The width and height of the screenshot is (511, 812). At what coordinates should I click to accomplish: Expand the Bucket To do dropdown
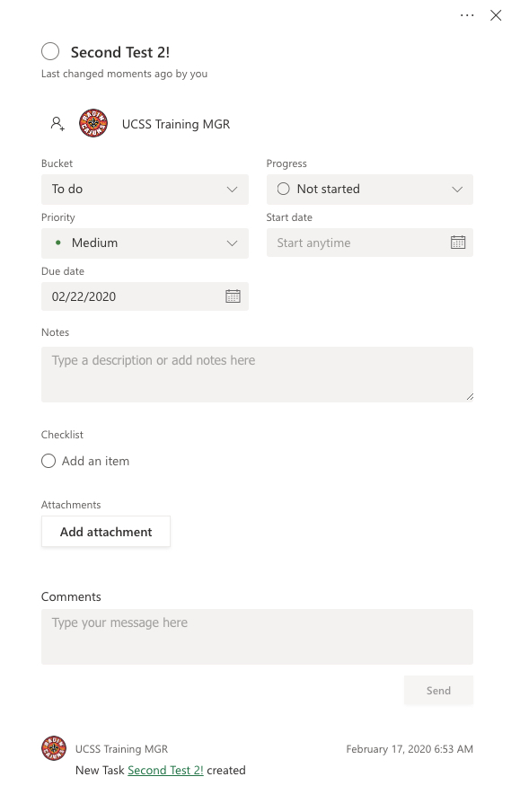tap(145, 189)
